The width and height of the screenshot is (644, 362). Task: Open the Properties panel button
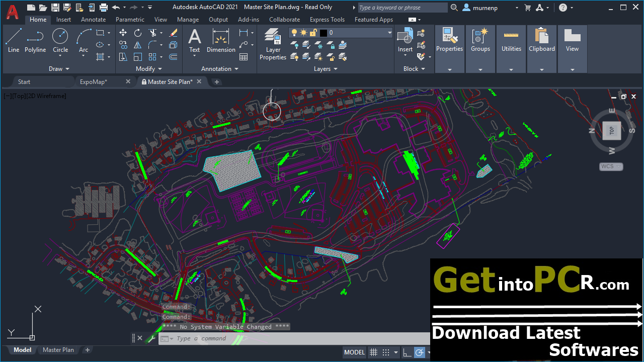point(449,49)
